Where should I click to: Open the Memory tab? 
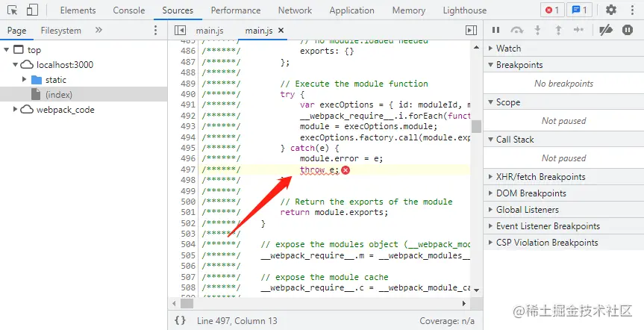(x=408, y=10)
